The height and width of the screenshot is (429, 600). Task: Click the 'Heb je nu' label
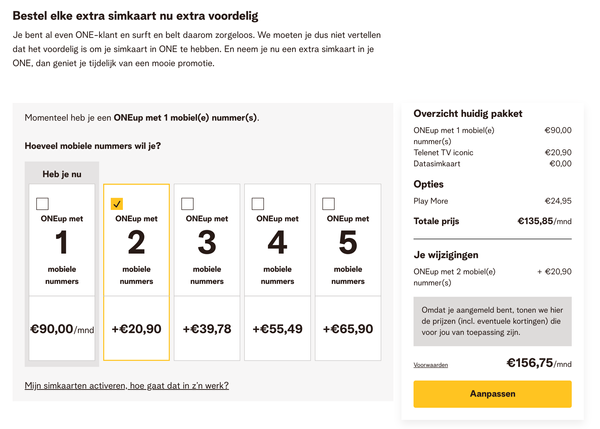[62, 173]
